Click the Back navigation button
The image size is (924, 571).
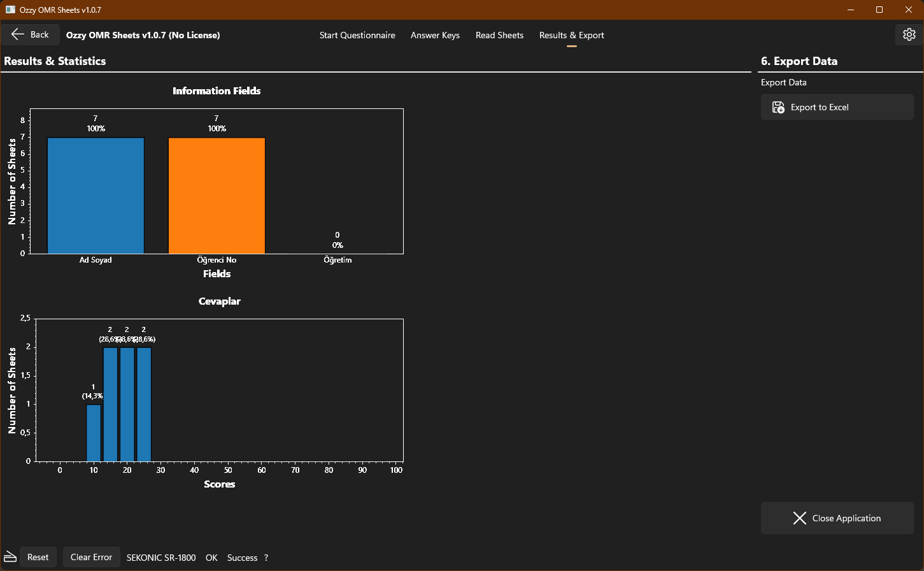pos(30,34)
